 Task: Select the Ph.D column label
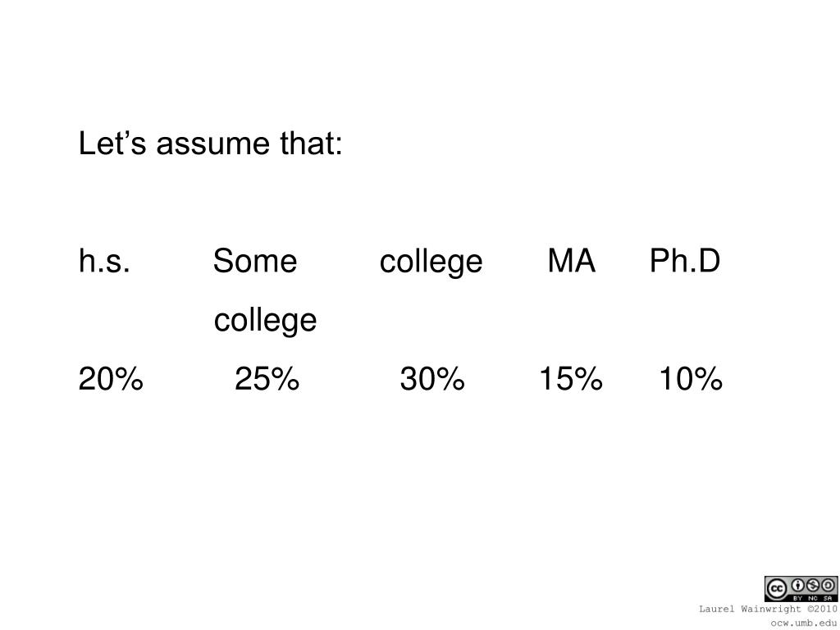(685, 261)
